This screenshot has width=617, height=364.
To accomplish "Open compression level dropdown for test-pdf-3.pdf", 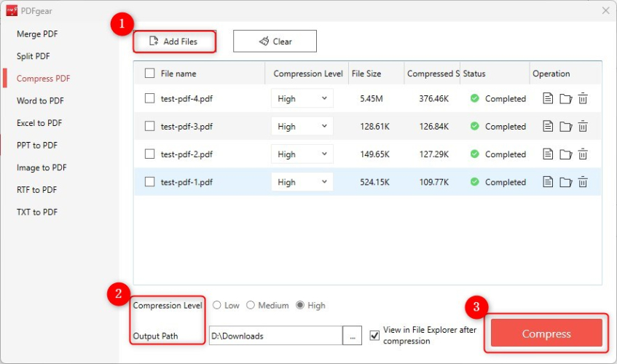I will [x=302, y=126].
